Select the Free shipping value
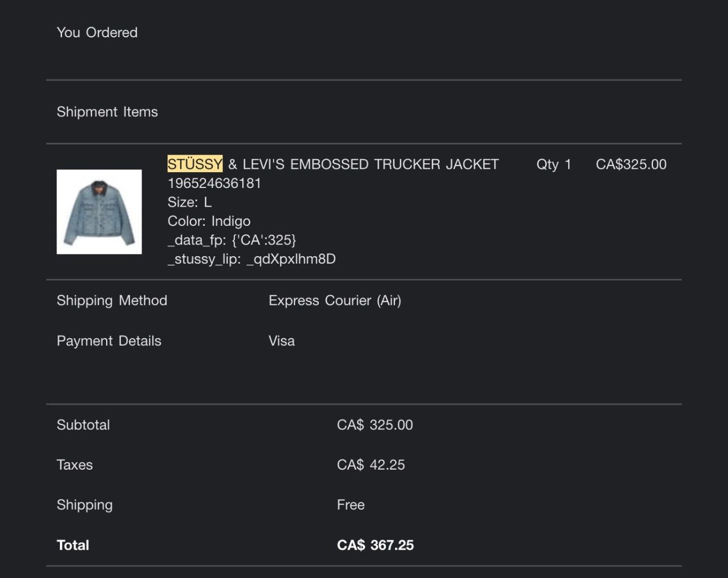728x578 pixels. click(x=350, y=505)
